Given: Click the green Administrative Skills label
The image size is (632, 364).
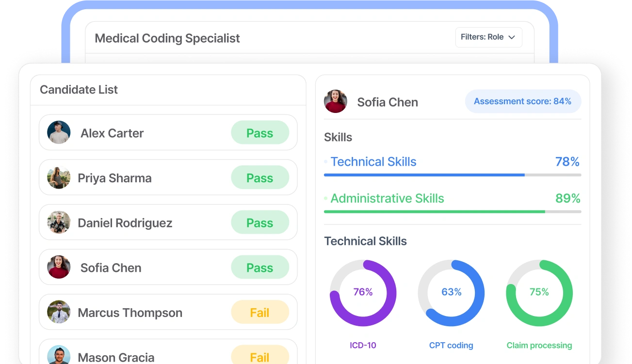Looking at the screenshot, I should (387, 198).
